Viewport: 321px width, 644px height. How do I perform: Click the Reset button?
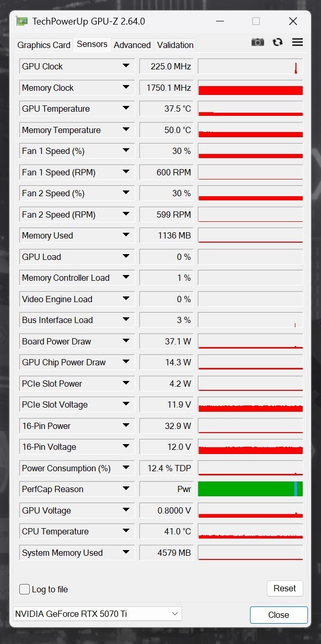point(284,588)
